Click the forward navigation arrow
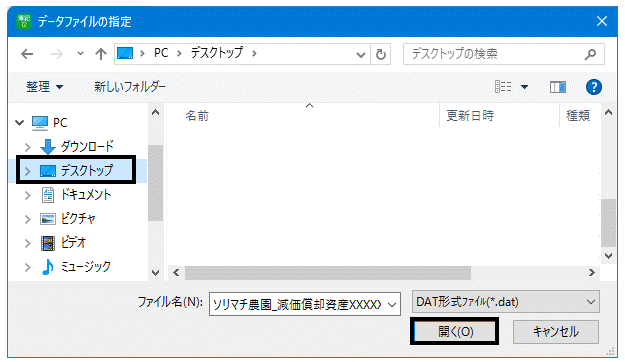The height and width of the screenshot is (362, 625). 57,54
